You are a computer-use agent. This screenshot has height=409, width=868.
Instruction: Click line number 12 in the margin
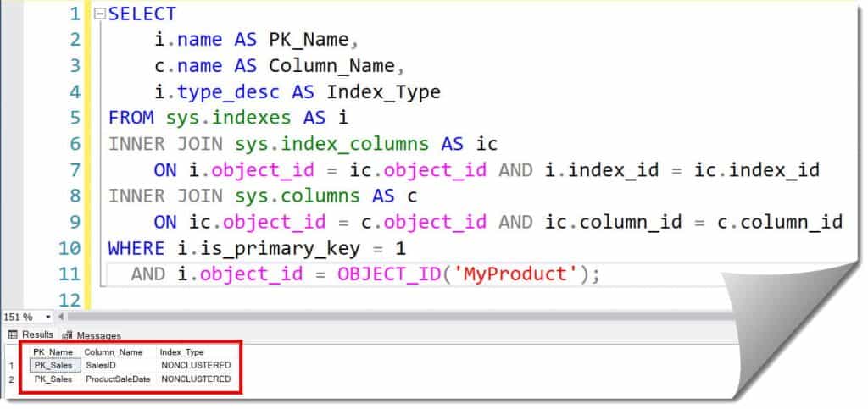(70, 300)
